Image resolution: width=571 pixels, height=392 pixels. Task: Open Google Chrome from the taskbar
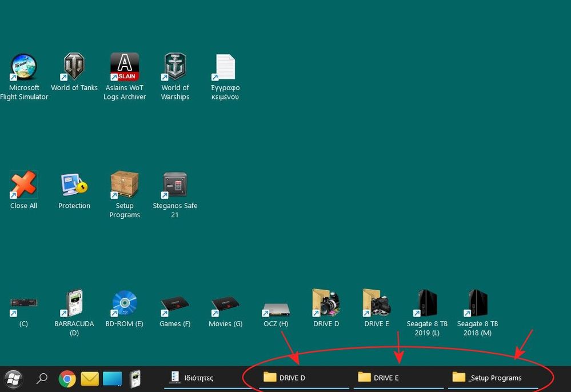tap(66, 378)
